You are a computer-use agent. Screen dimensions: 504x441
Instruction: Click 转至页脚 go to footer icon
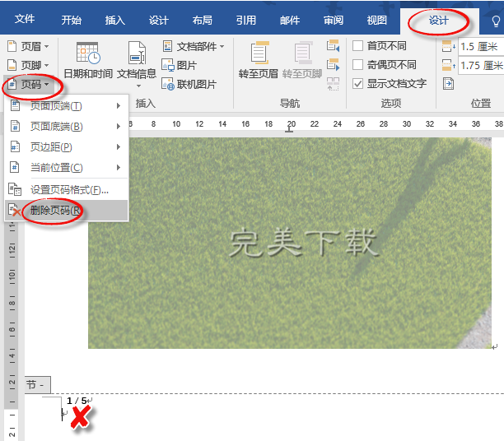(x=302, y=53)
